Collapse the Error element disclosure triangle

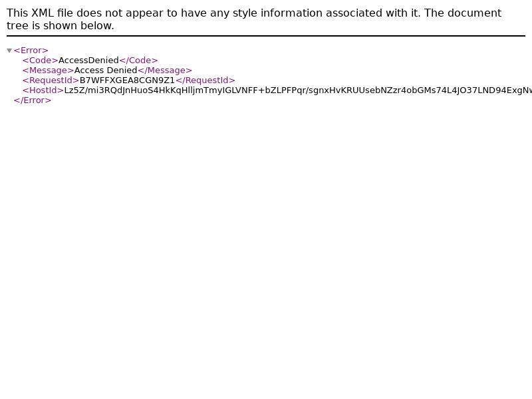tap(9, 51)
